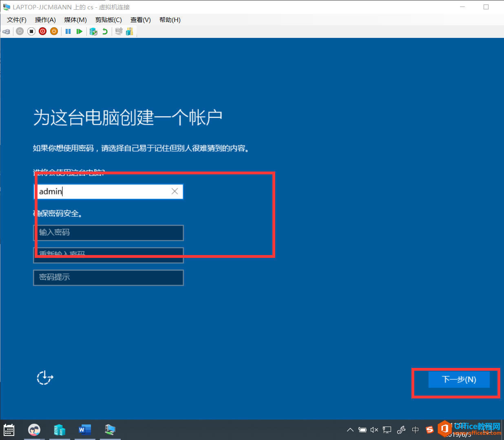Save VM state with the orange power icon
504x440 pixels.
click(x=54, y=31)
